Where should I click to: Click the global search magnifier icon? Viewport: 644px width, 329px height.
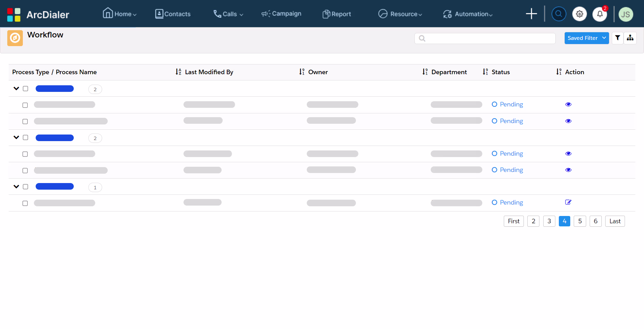tap(558, 14)
